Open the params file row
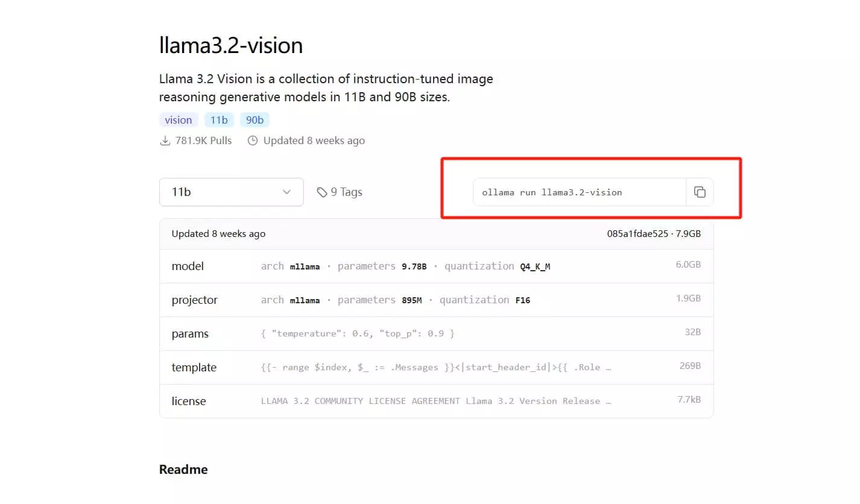Screen dimensions: 860x504 coord(436,333)
